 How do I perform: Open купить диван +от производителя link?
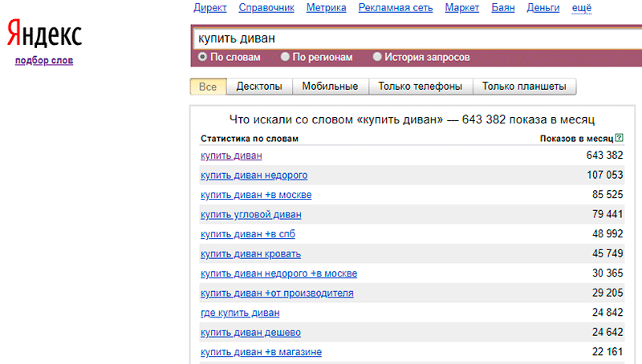coord(277,293)
